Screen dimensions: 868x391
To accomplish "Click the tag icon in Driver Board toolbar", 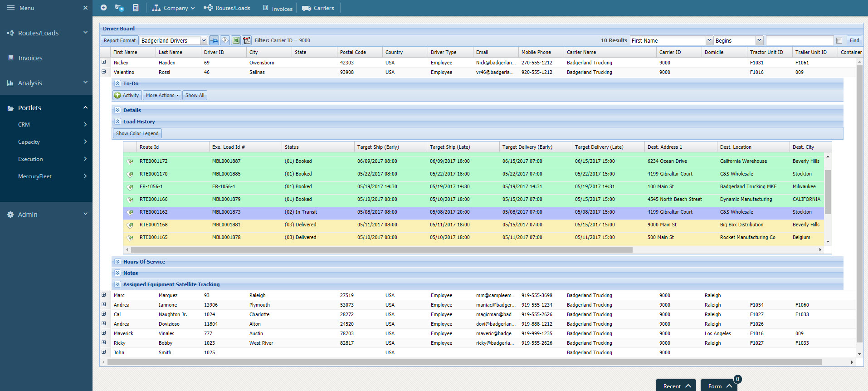I will (225, 40).
